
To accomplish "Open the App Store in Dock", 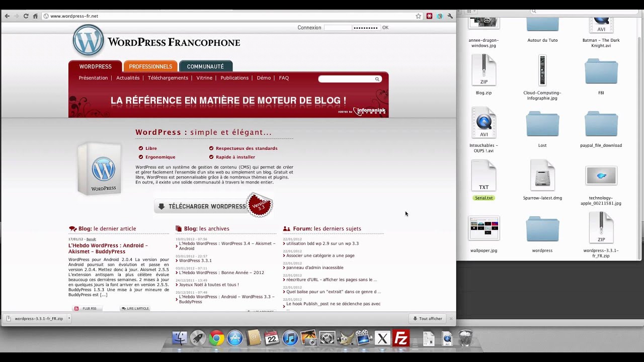I will (235, 338).
